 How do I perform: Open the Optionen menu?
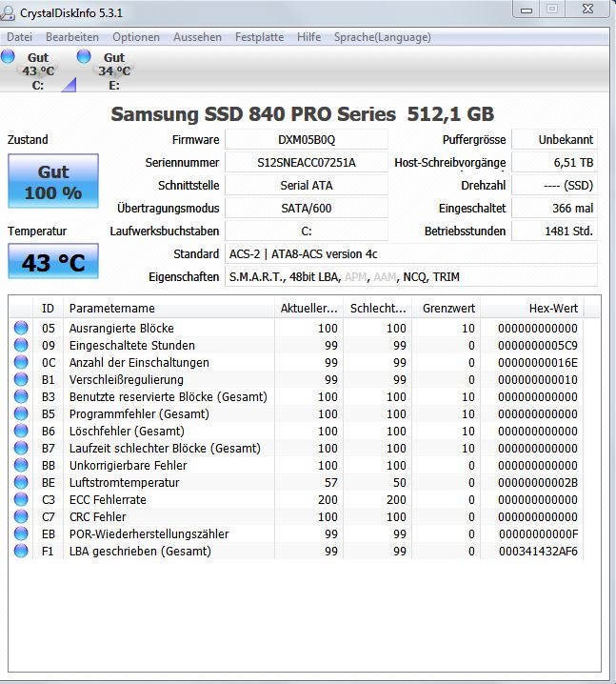136,37
